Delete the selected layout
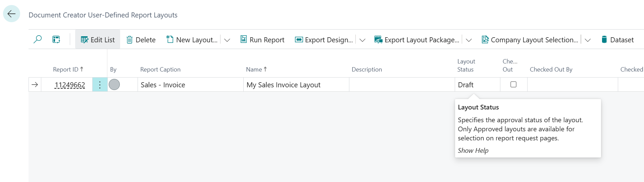Image resolution: width=644 pixels, height=182 pixels. 141,40
